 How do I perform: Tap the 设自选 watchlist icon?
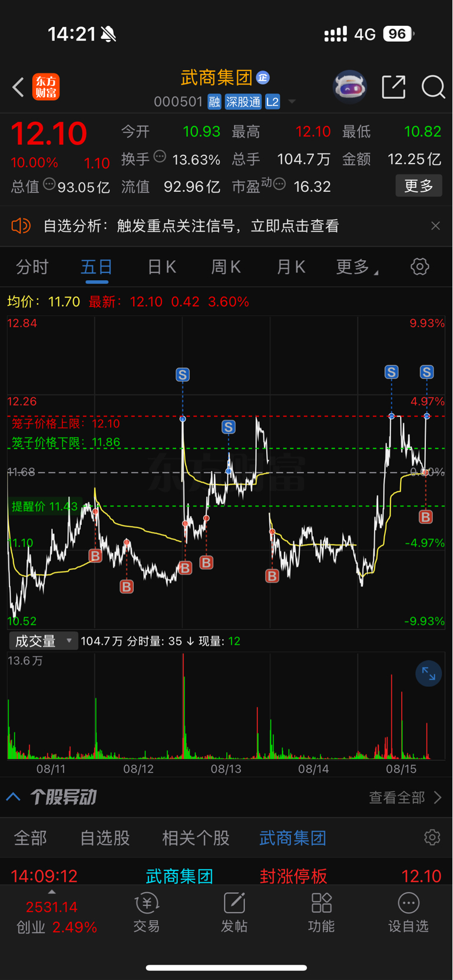[x=408, y=913]
